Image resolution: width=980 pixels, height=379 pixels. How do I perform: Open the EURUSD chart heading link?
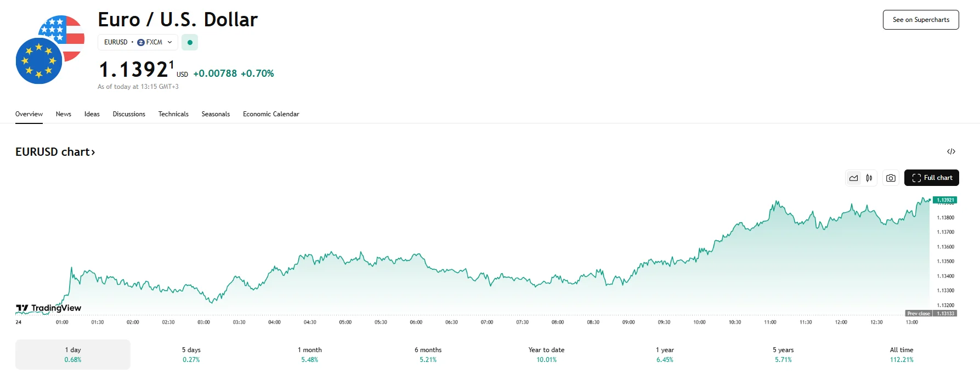coord(55,152)
